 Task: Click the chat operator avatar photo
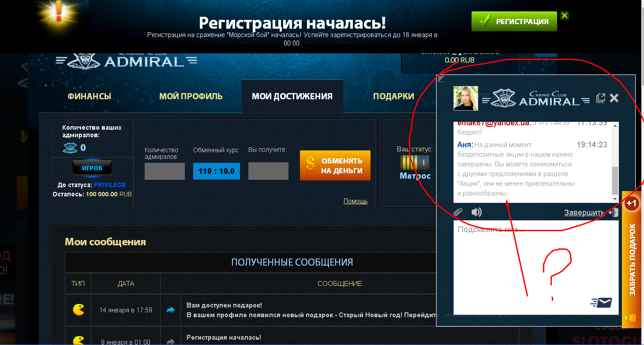point(466,98)
